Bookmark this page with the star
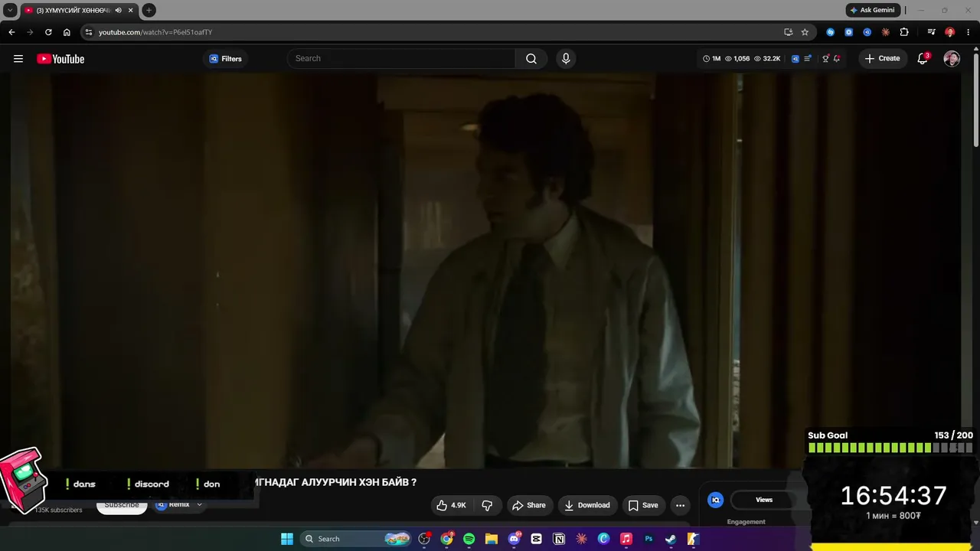The image size is (980, 551). (805, 32)
